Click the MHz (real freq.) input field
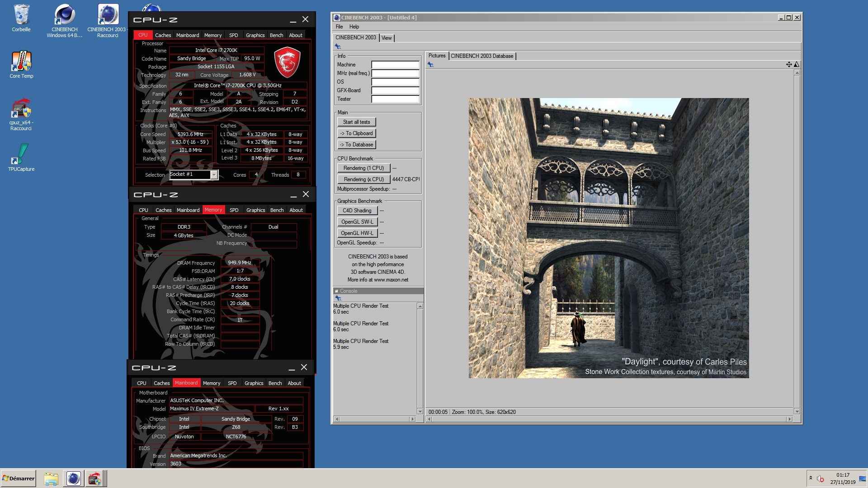868x488 pixels. coord(395,73)
